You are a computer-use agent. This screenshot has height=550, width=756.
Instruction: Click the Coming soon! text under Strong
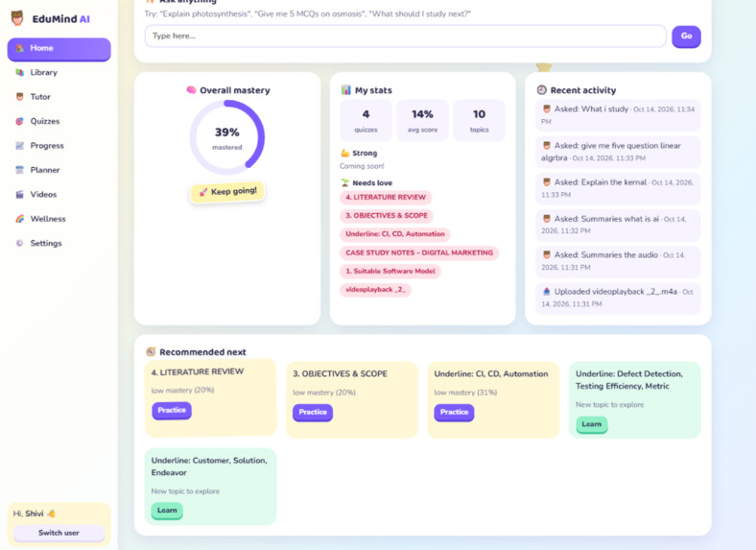(x=362, y=166)
